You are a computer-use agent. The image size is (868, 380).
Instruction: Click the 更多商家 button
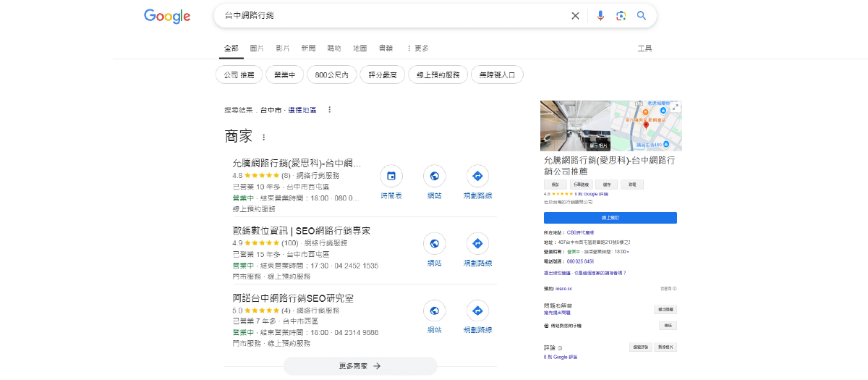tap(359, 366)
